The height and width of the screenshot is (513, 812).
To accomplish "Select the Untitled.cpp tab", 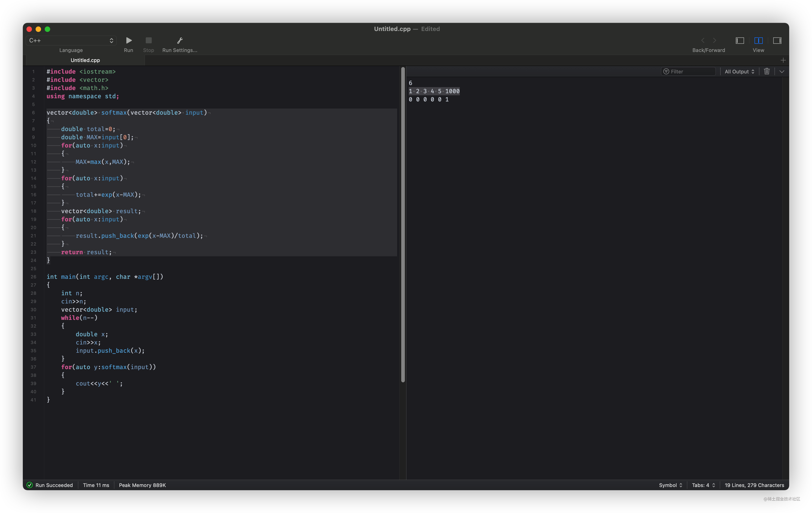I will click(85, 60).
